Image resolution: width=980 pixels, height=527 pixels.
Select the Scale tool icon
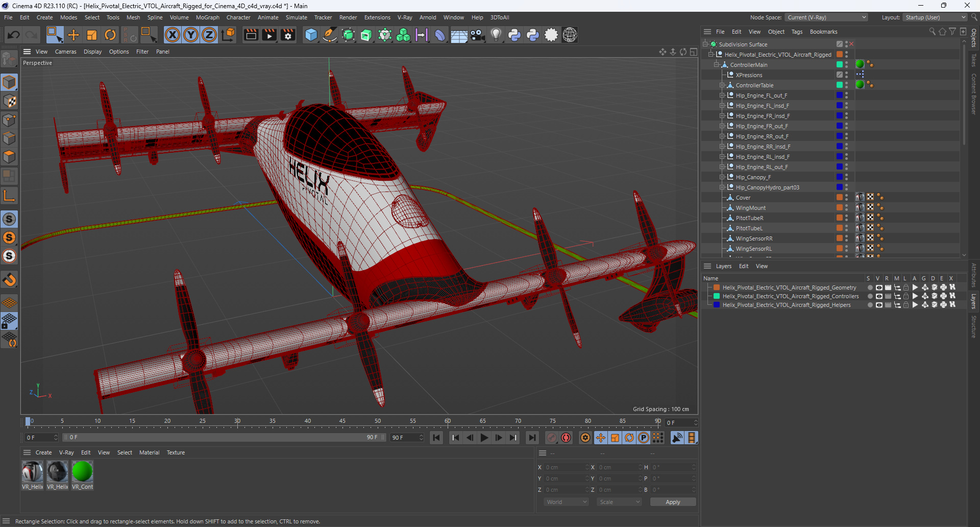pyautogui.click(x=92, y=35)
